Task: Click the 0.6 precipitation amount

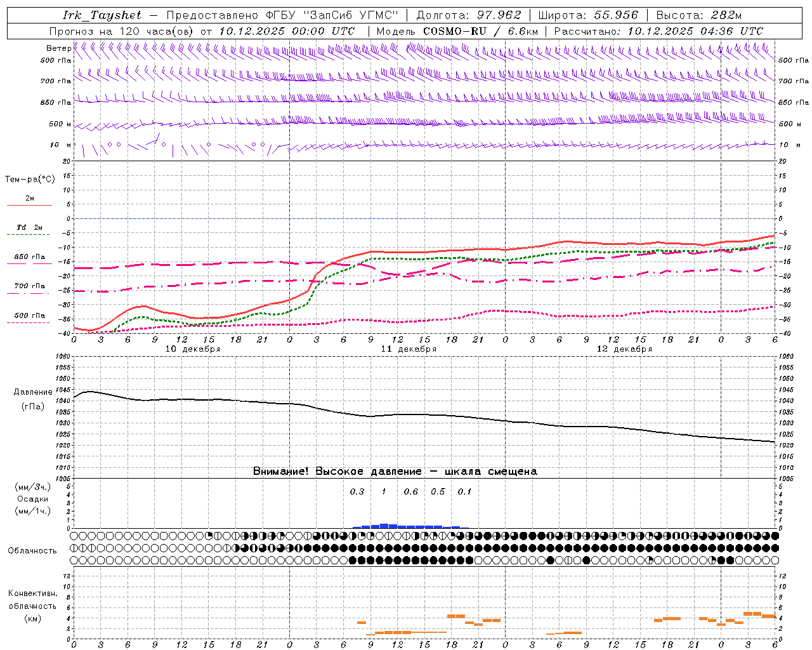Action: [411, 491]
